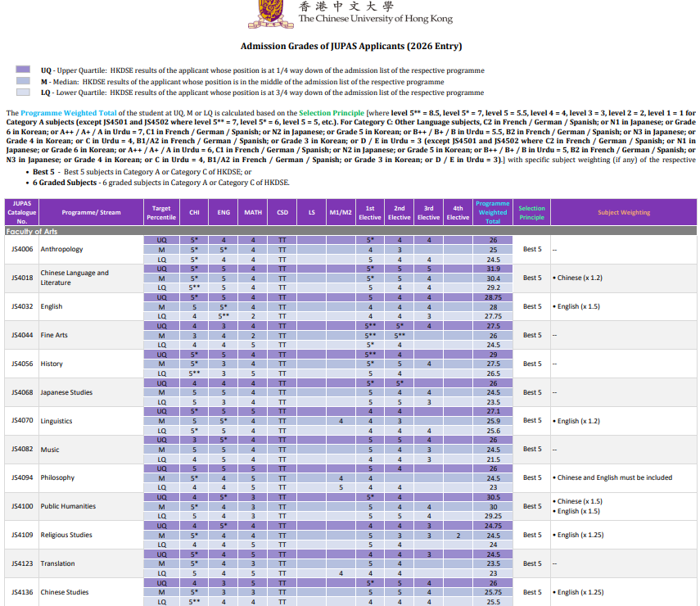
Task: Select the 'Linguistics' programme name
Action: (x=56, y=421)
